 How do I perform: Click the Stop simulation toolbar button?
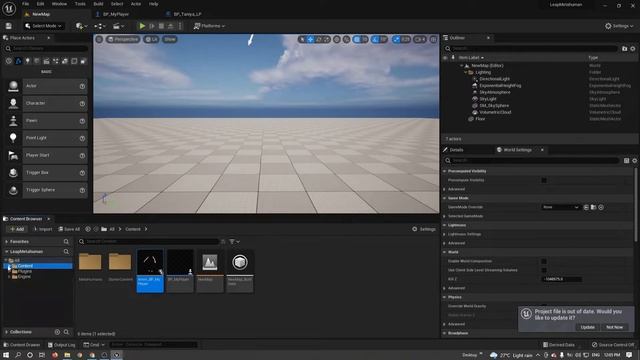tap(161, 26)
